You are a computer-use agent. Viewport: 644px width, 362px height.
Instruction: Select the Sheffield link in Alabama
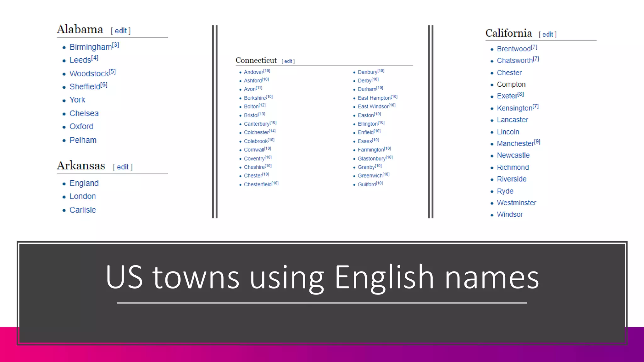[x=85, y=87]
